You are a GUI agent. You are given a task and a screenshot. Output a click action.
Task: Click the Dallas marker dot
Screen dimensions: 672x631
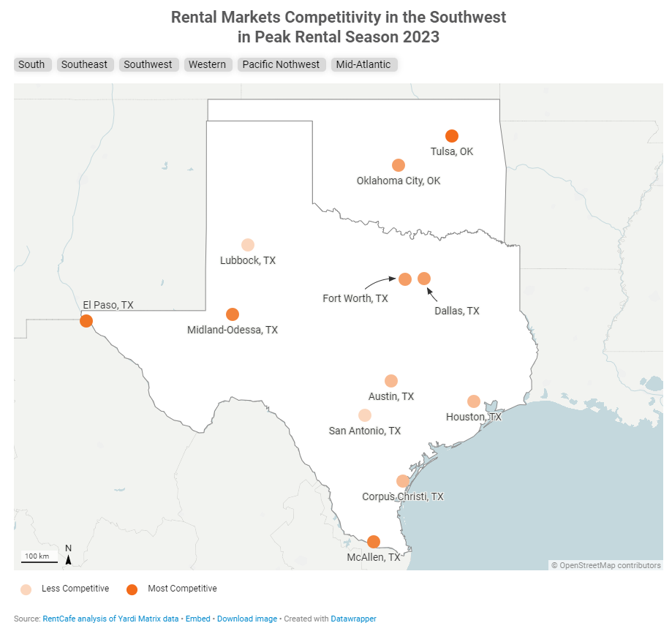coord(424,279)
